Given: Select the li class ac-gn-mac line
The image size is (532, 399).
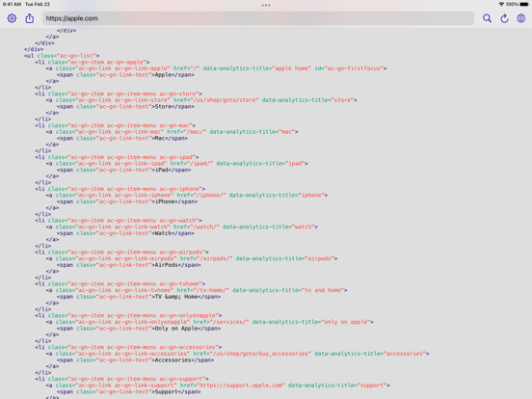Looking at the screenshot, I should 115,125.
